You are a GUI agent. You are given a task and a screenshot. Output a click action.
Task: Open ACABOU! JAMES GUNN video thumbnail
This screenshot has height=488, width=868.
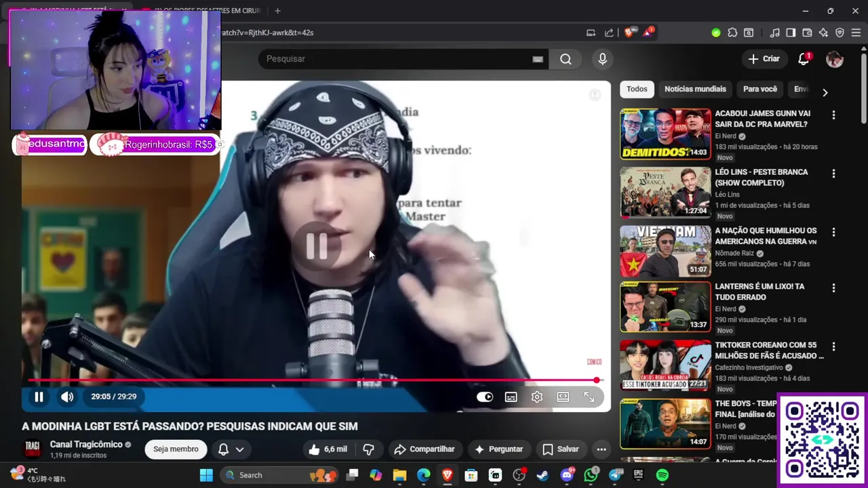[x=665, y=134]
